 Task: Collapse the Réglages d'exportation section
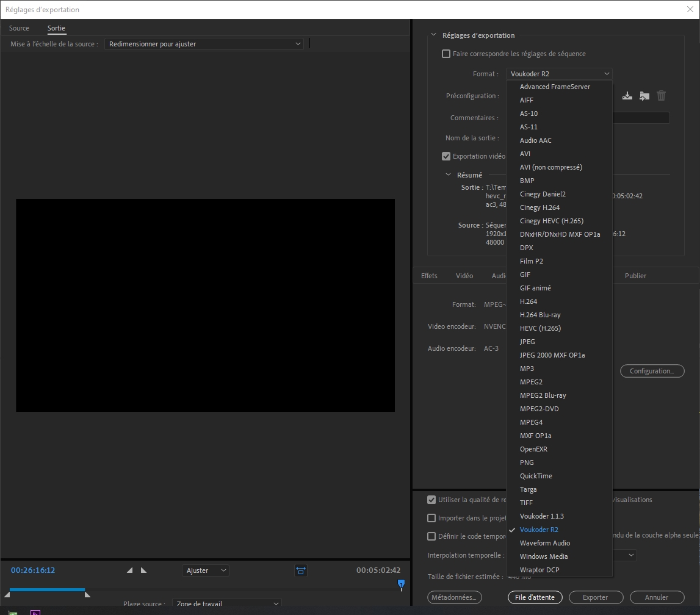pos(433,35)
